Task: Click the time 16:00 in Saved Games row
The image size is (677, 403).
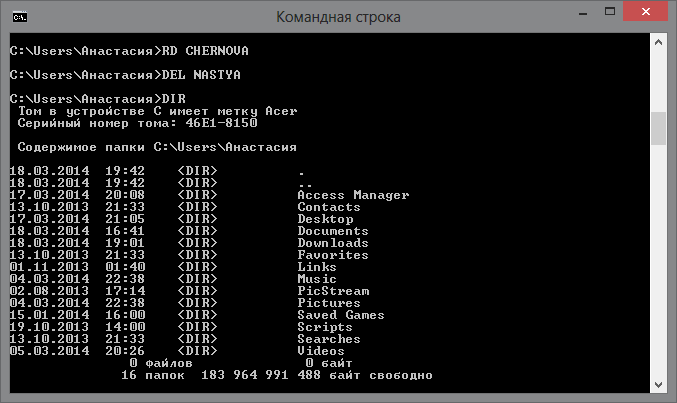Action: click(125, 315)
